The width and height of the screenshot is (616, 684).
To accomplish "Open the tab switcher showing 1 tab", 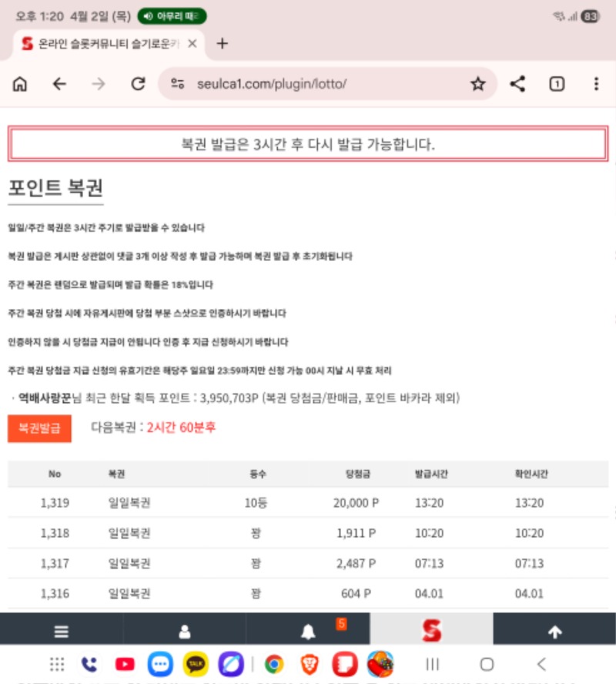I will click(557, 85).
